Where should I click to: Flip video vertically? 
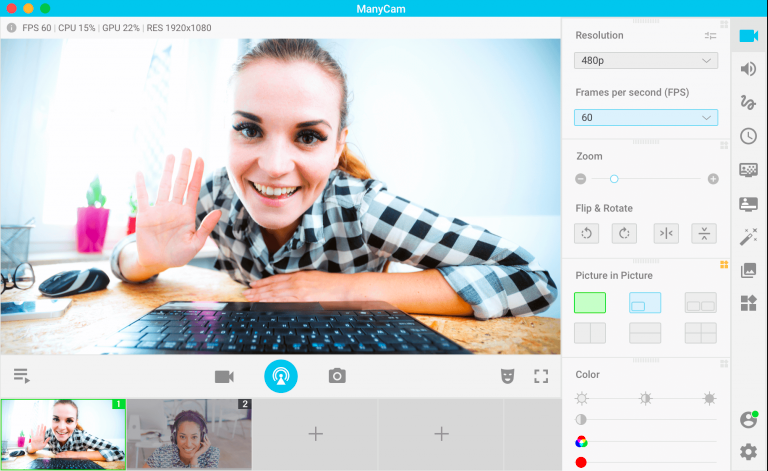click(x=704, y=234)
